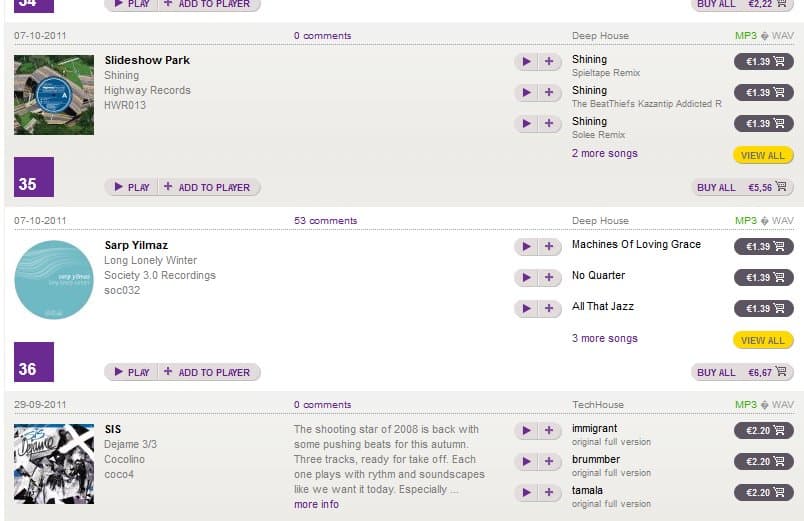Open Dejame 3/3 release
This screenshot has width=804, height=521.
[x=130, y=445]
